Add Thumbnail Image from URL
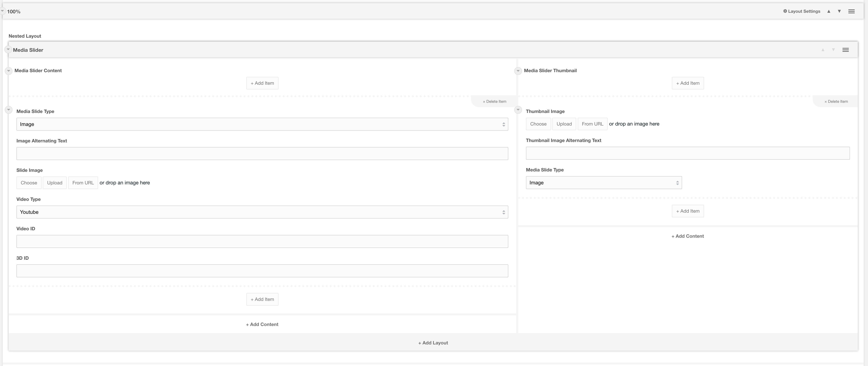 [592, 124]
